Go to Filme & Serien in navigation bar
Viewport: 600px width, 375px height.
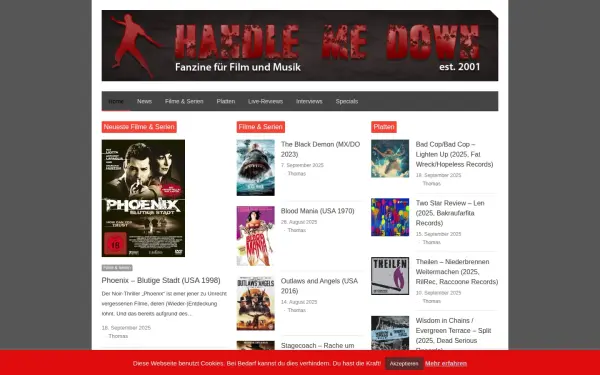click(x=184, y=101)
